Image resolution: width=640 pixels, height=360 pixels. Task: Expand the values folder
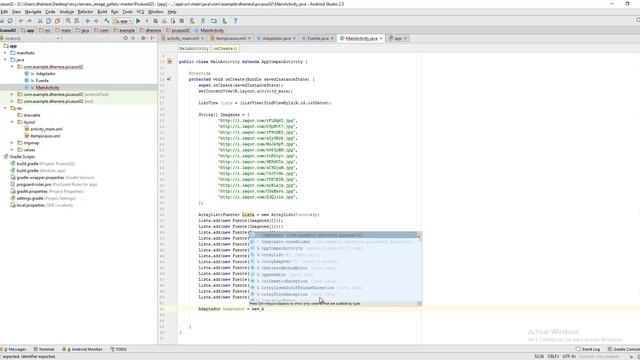(x=12, y=150)
